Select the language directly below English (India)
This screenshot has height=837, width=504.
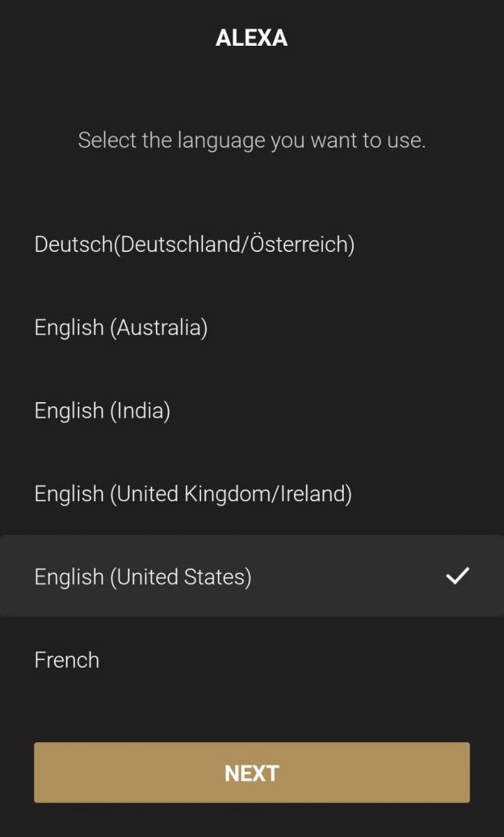(x=192, y=494)
